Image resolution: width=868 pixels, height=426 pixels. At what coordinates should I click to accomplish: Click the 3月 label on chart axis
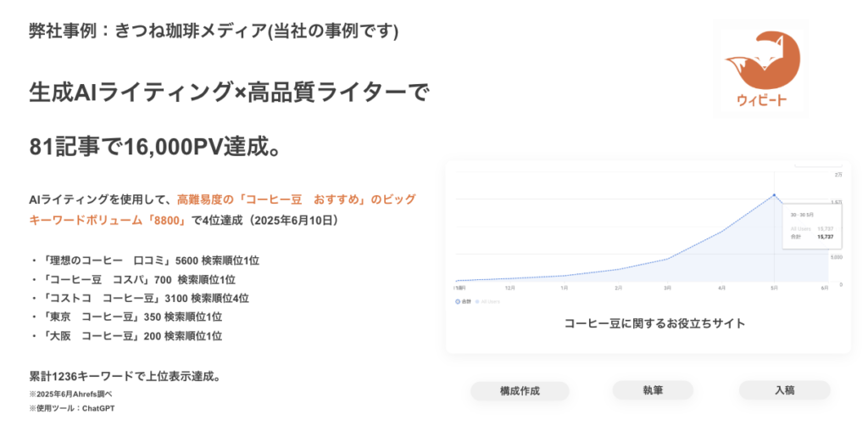tap(667, 289)
